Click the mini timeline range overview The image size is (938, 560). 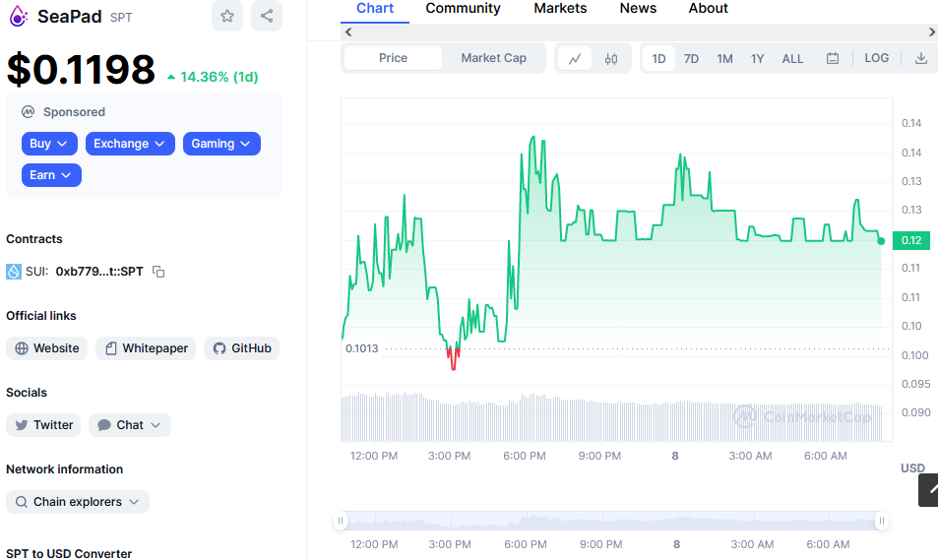pos(611,521)
